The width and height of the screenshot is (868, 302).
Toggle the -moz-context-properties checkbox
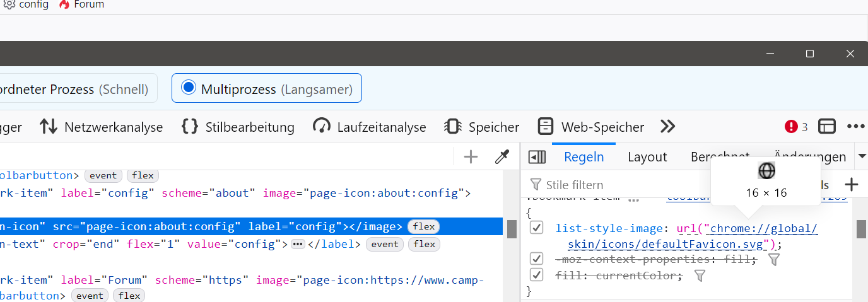pos(537,259)
